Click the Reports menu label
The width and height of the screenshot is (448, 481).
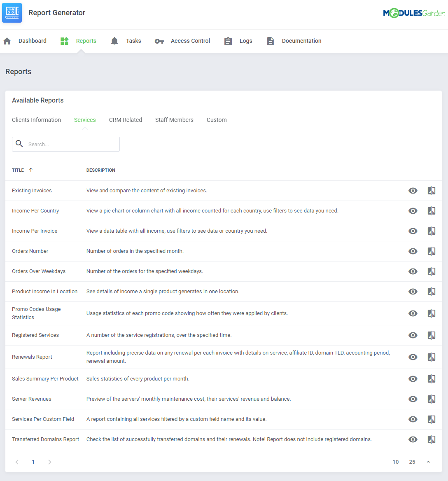click(x=86, y=41)
